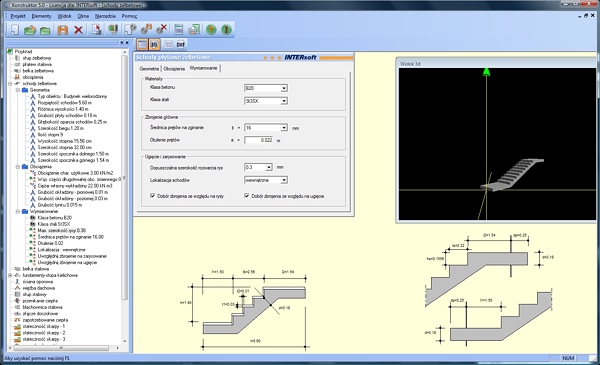Toggle checkbox Dobór zbrojenia ze względu na rysy

[153, 196]
